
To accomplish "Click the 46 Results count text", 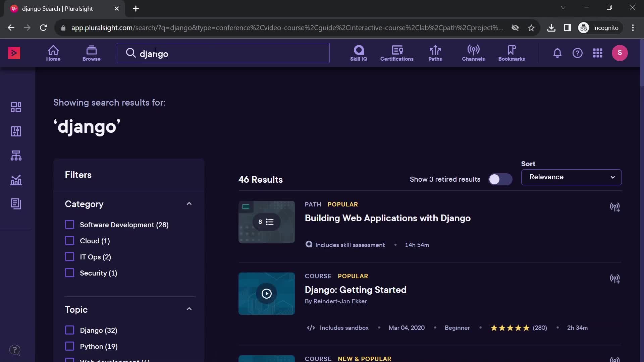I will coord(260,180).
